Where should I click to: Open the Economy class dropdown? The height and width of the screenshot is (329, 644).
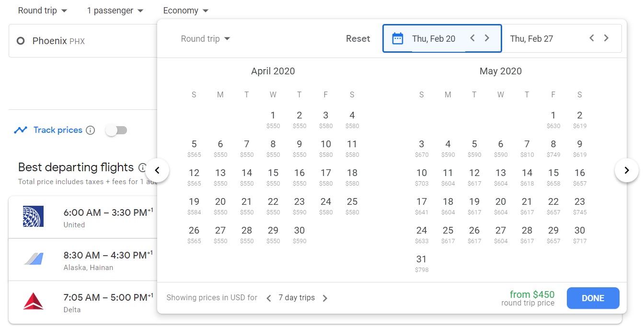[185, 11]
